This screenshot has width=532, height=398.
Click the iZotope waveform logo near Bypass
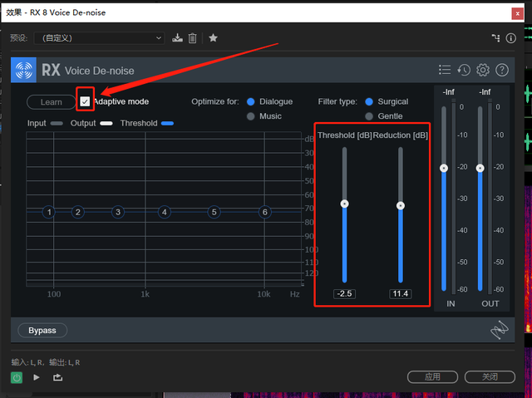[x=499, y=330]
